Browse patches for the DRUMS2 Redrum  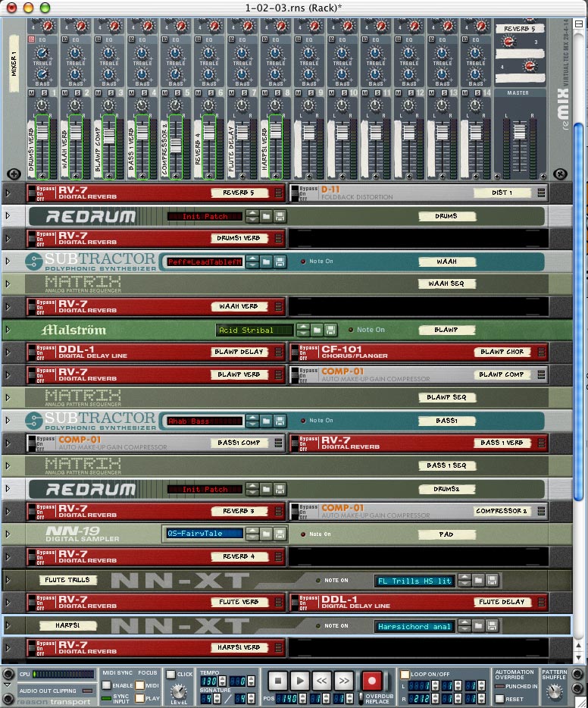pyautogui.click(x=266, y=489)
